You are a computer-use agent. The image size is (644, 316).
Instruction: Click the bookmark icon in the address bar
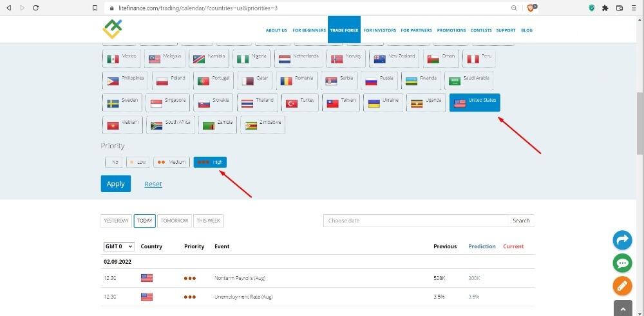(x=95, y=8)
